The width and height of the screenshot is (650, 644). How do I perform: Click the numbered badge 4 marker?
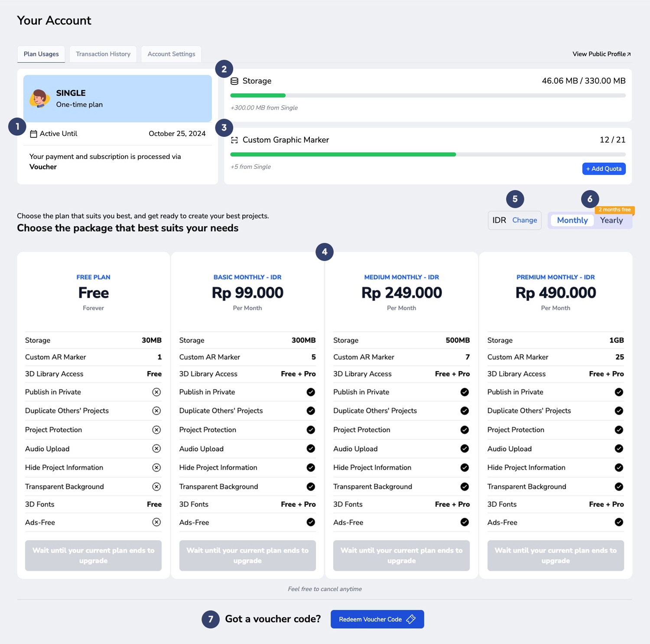pos(325,252)
